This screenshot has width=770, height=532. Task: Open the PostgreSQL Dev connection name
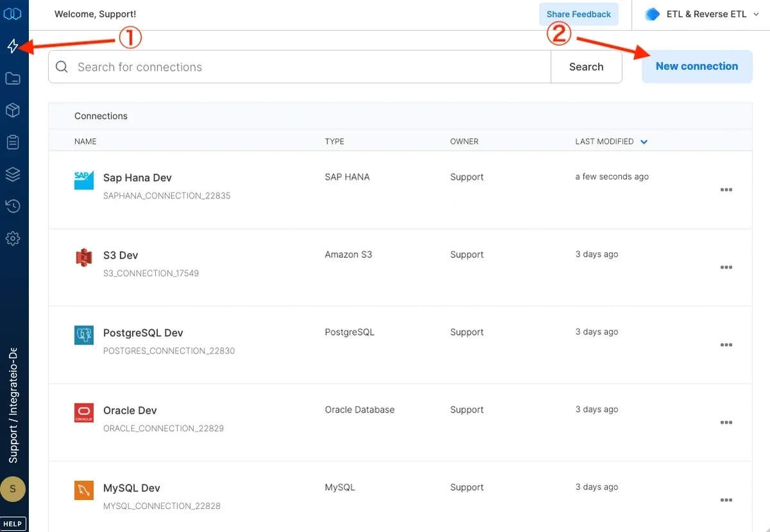(x=143, y=332)
